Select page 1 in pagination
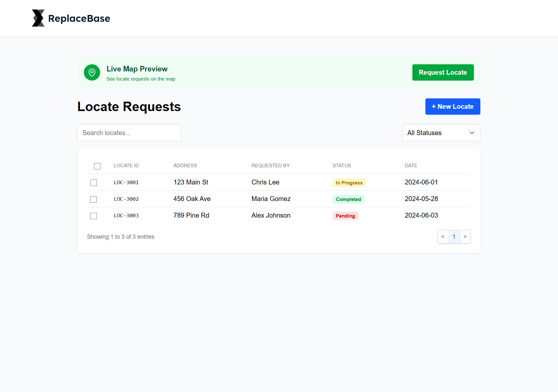This screenshot has width=558, height=392. (454, 237)
